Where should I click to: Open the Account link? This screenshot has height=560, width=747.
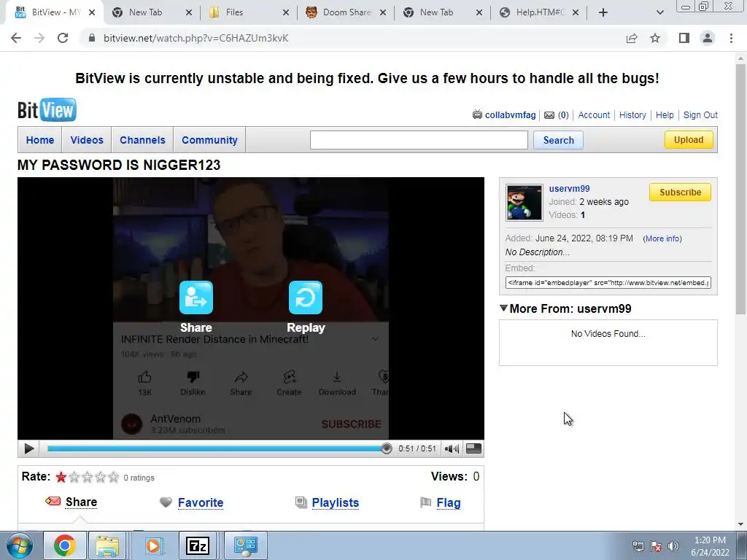594,114
